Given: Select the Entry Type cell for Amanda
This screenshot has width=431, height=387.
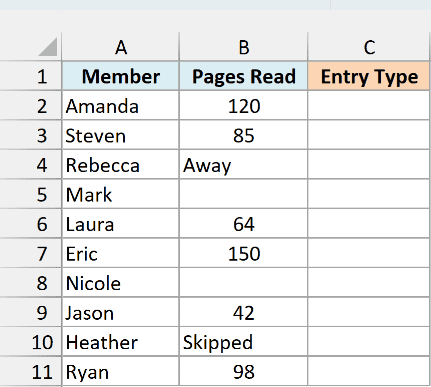Looking at the screenshot, I should coord(369,106).
